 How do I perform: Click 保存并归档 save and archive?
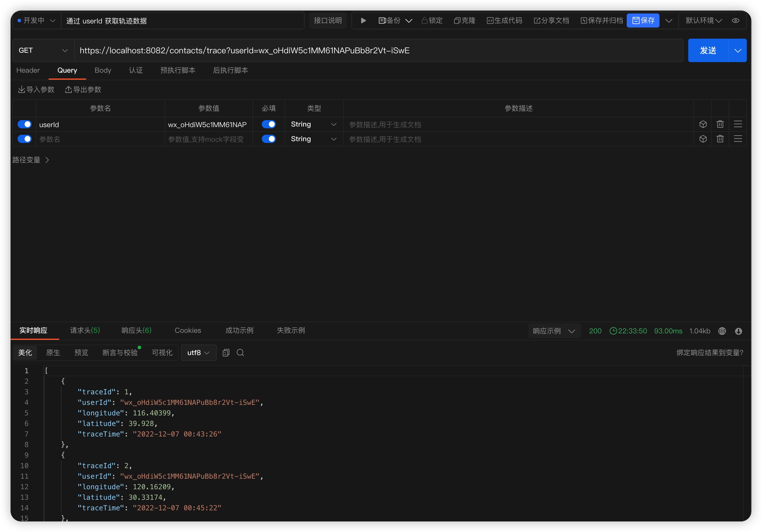601,21
